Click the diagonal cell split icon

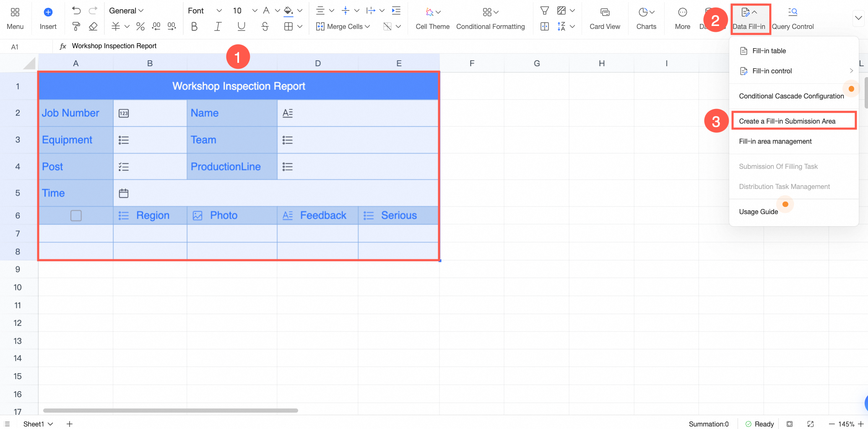[387, 27]
